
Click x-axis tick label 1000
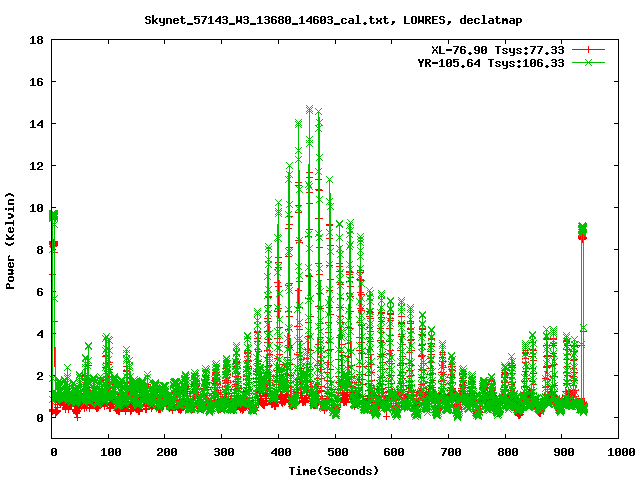click(x=621, y=452)
